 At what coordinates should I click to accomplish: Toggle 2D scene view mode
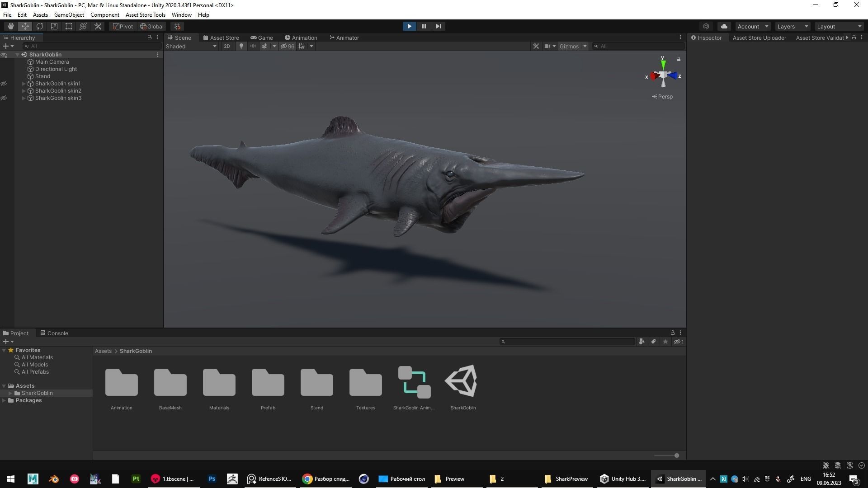(x=227, y=46)
